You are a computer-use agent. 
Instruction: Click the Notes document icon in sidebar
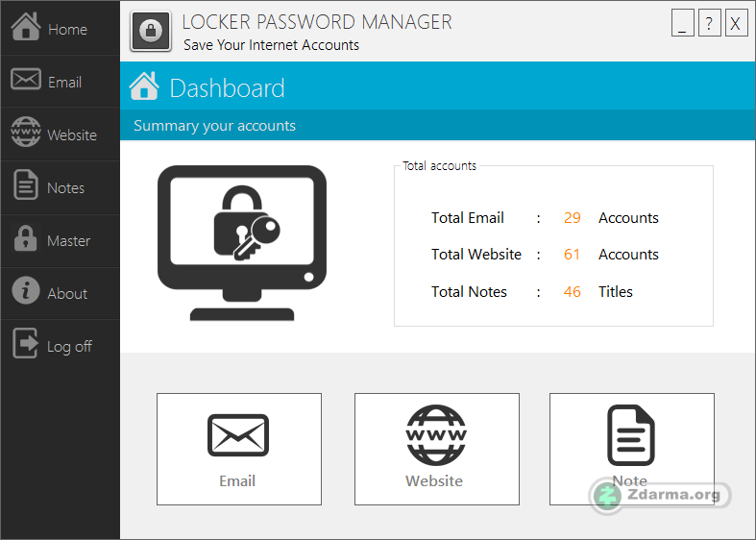pyautogui.click(x=26, y=184)
